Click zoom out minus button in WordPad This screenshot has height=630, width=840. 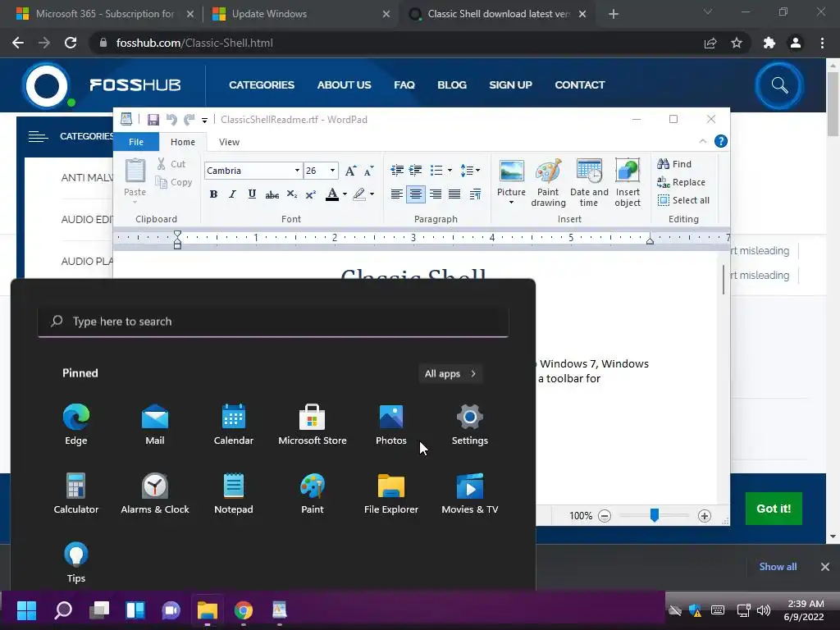pyautogui.click(x=605, y=516)
